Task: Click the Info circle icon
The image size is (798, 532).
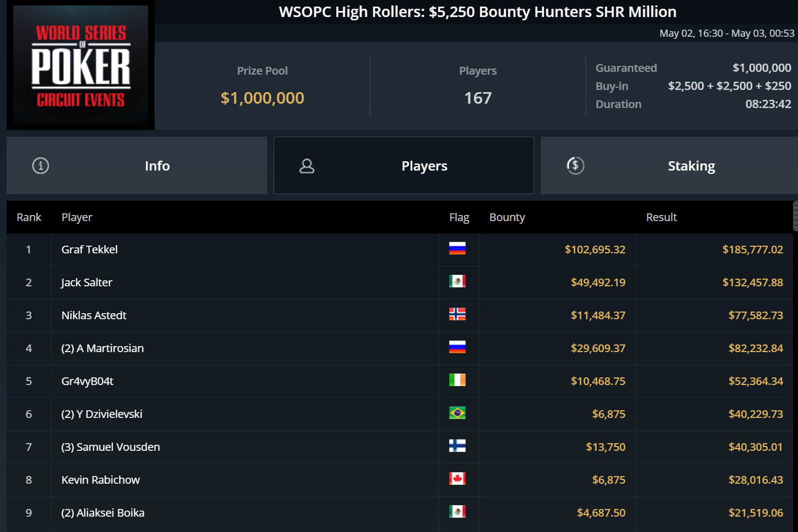Action: (x=41, y=166)
